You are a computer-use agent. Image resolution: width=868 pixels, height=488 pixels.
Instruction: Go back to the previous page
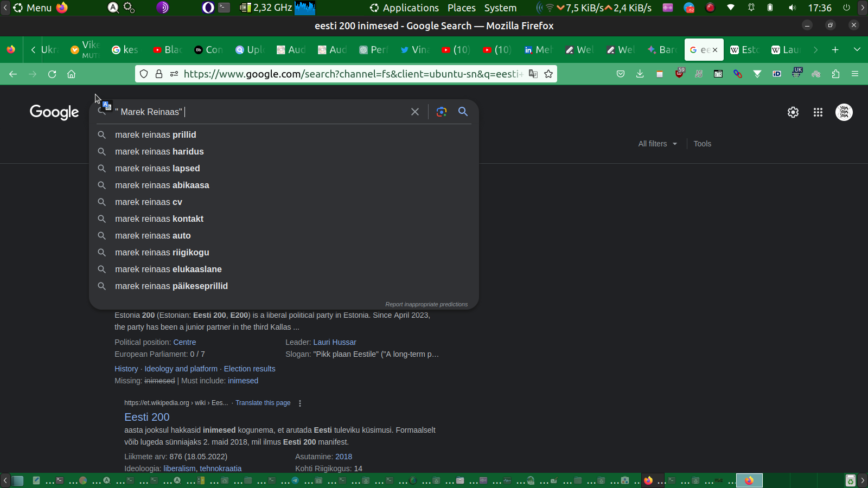tap(13, 74)
